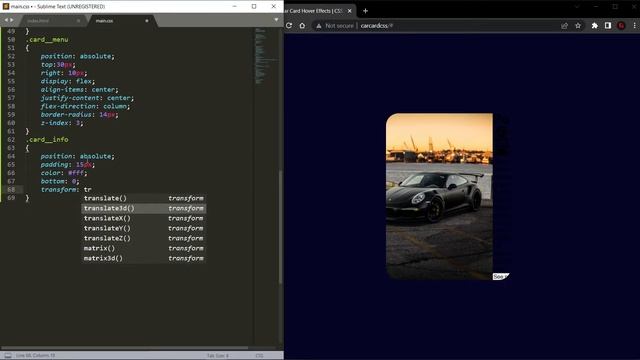Open the CSS syntax selector in status bar
The width and height of the screenshot is (640, 360).
259,356
